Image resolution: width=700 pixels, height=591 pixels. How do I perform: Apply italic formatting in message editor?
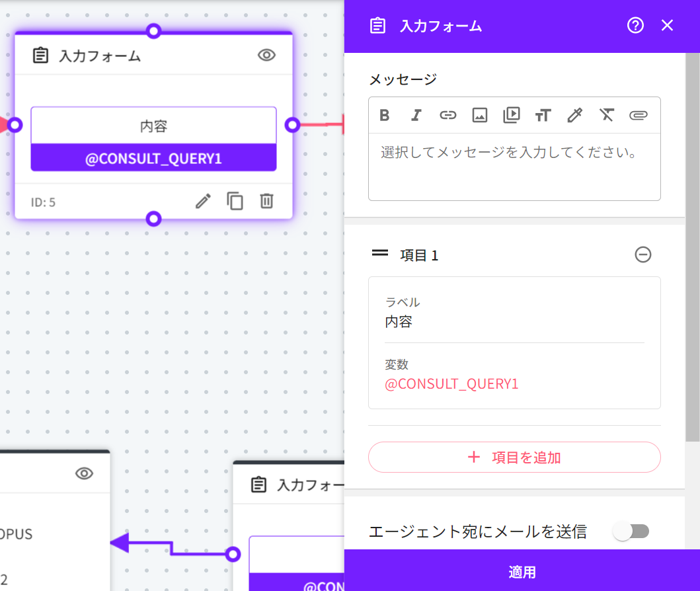[416, 116]
